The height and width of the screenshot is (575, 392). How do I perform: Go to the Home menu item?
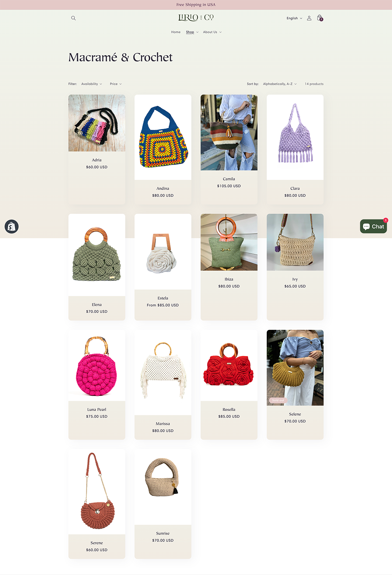click(176, 32)
